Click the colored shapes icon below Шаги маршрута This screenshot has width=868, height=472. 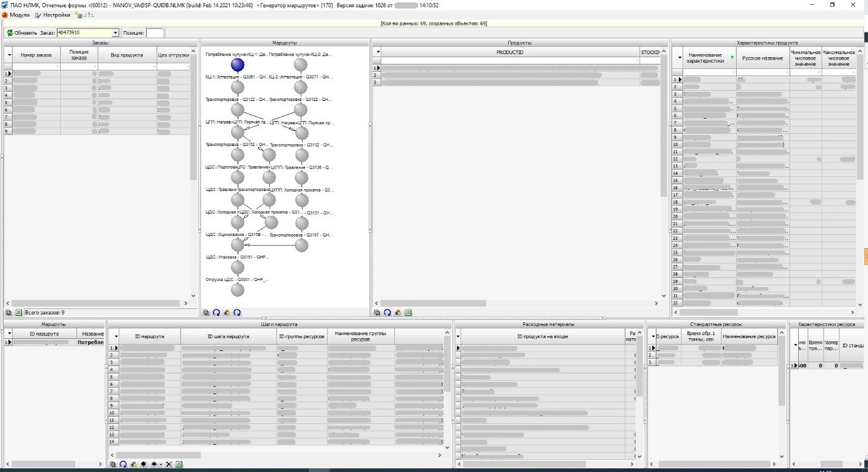click(x=133, y=464)
